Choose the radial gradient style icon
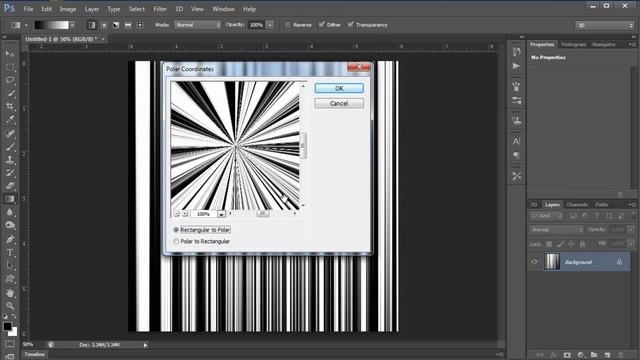Viewport: 640px width, 360px height. pos(104,25)
